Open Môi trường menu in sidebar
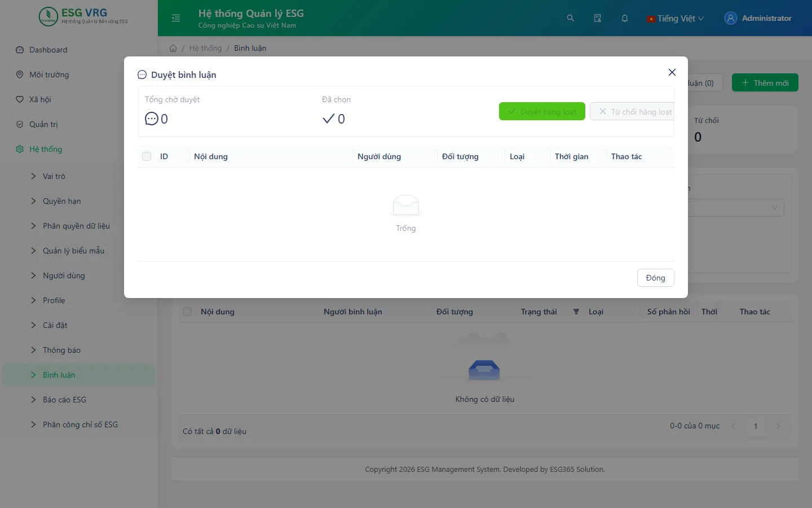Screen dimensions: 812x508 [x=79, y=75]
